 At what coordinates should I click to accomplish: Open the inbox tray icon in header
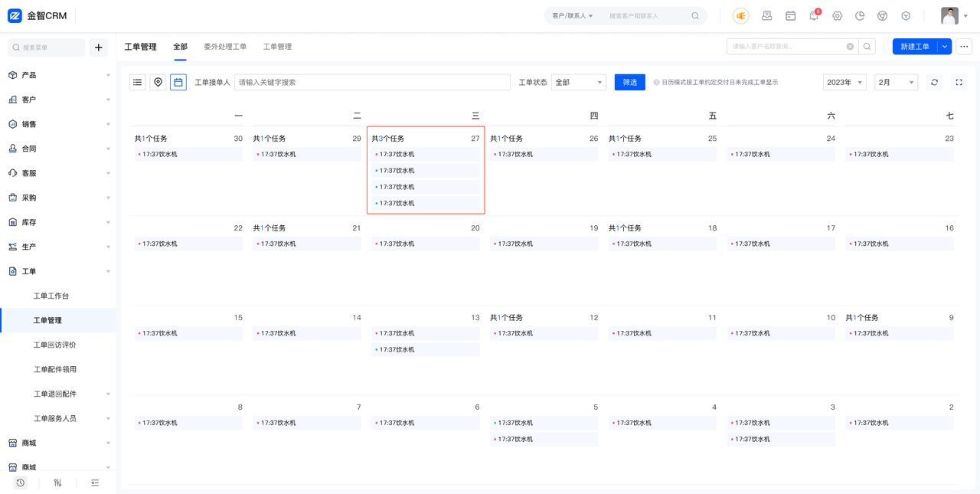(766, 15)
